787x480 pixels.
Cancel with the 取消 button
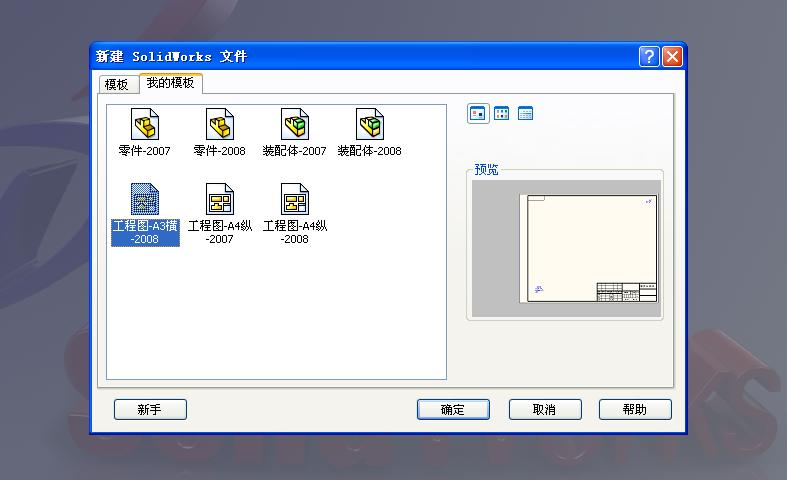point(545,409)
